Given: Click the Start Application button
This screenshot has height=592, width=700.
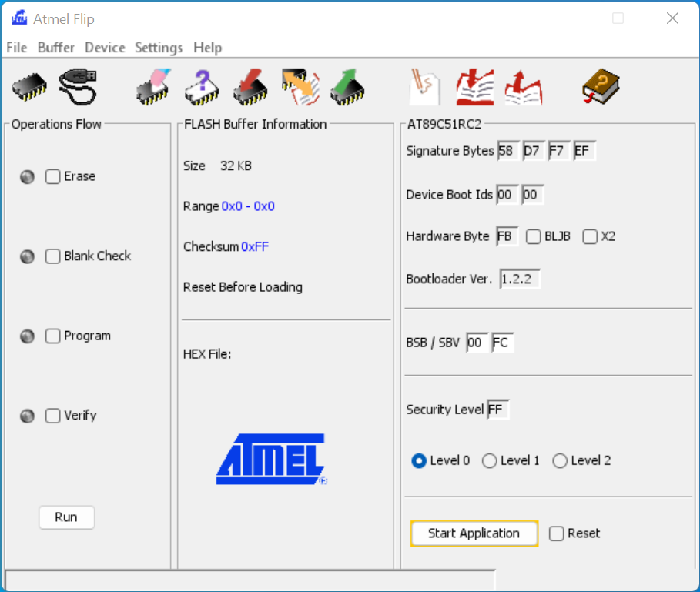Looking at the screenshot, I should click(x=474, y=533).
